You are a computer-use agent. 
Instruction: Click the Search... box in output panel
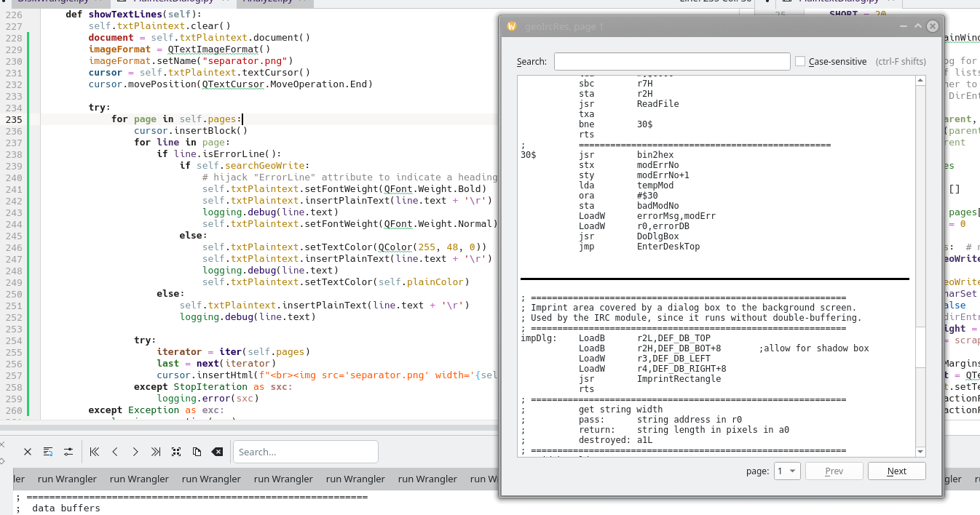pos(305,452)
